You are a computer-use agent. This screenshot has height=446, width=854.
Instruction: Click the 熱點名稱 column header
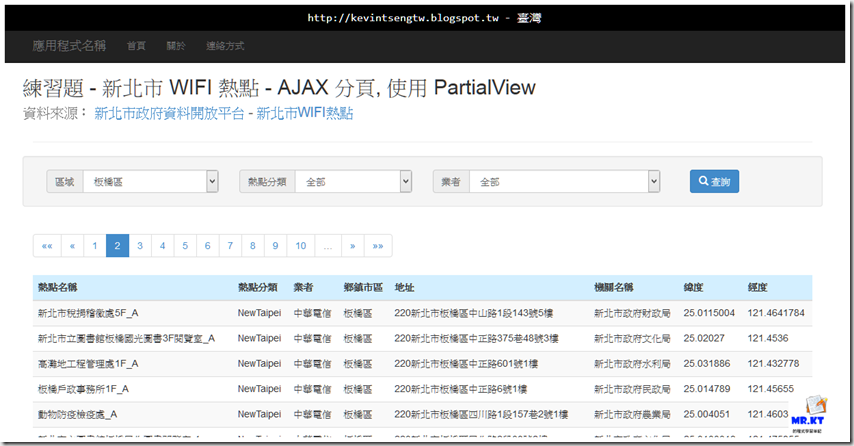click(58, 288)
